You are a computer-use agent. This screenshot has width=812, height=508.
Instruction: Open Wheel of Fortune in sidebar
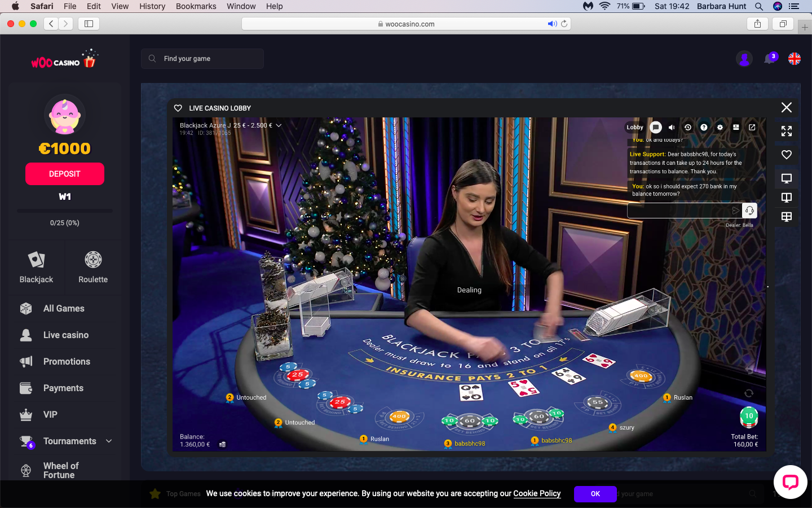point(61,470)
